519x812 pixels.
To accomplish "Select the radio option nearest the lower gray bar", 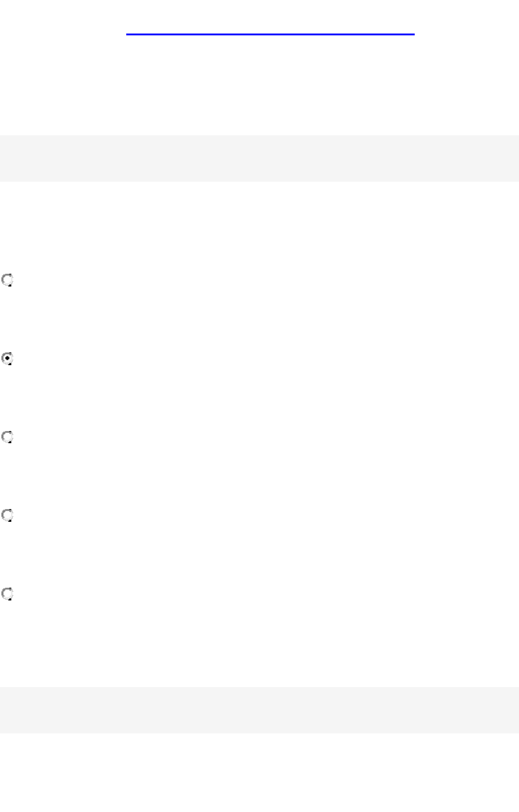I will (x=7, y=594).
